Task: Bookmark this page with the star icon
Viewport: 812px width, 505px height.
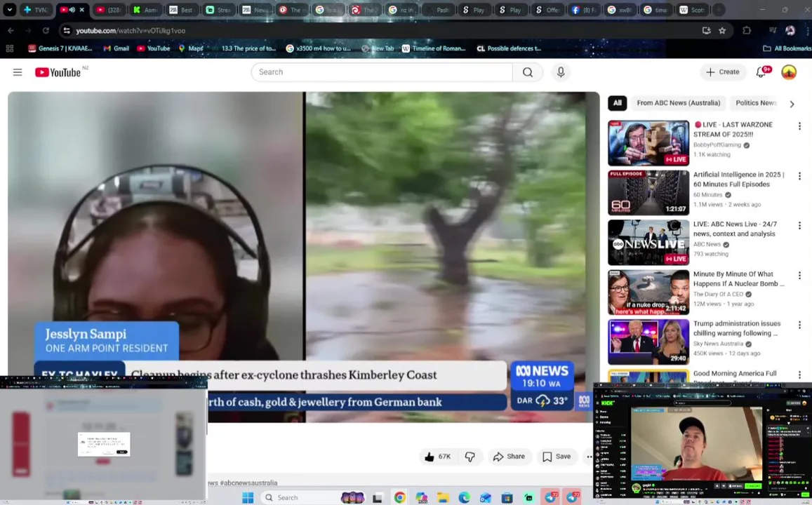Action: tap(722, 31)
